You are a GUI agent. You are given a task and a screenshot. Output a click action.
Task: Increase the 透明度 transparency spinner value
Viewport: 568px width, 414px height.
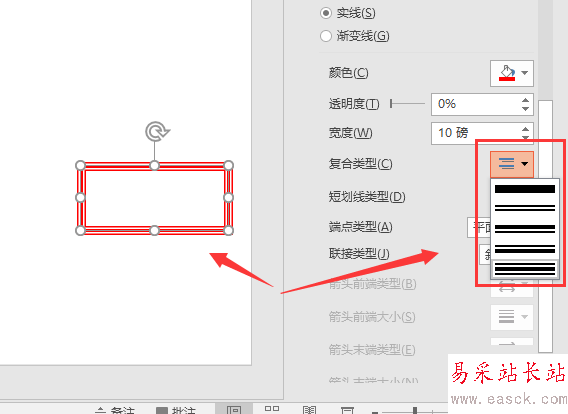525,100
